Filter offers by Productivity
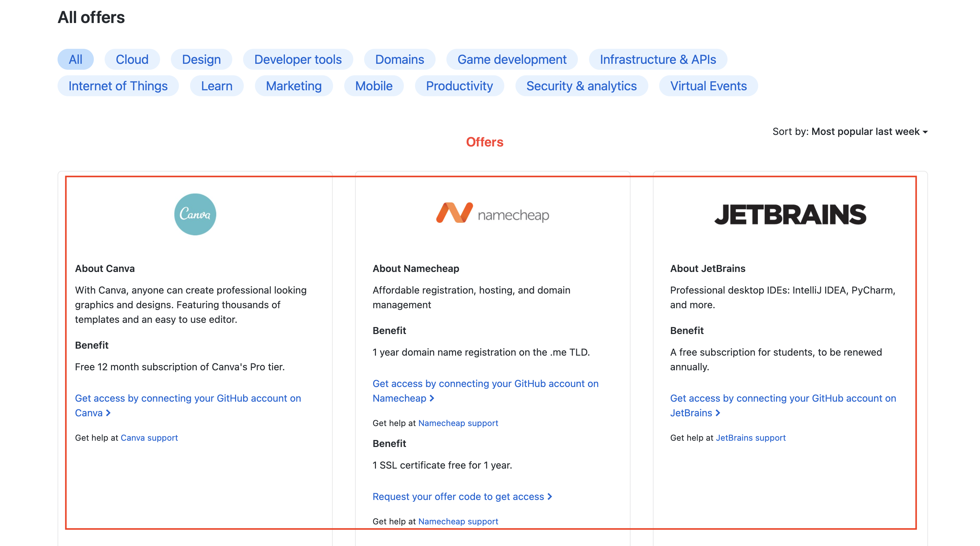 coord(459,86)
